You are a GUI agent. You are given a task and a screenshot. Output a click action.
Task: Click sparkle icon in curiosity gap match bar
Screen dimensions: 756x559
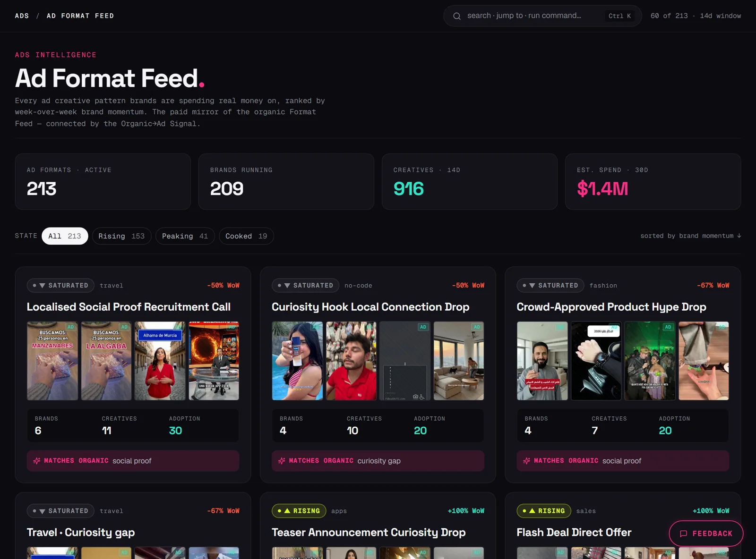[x=282, y=461]
